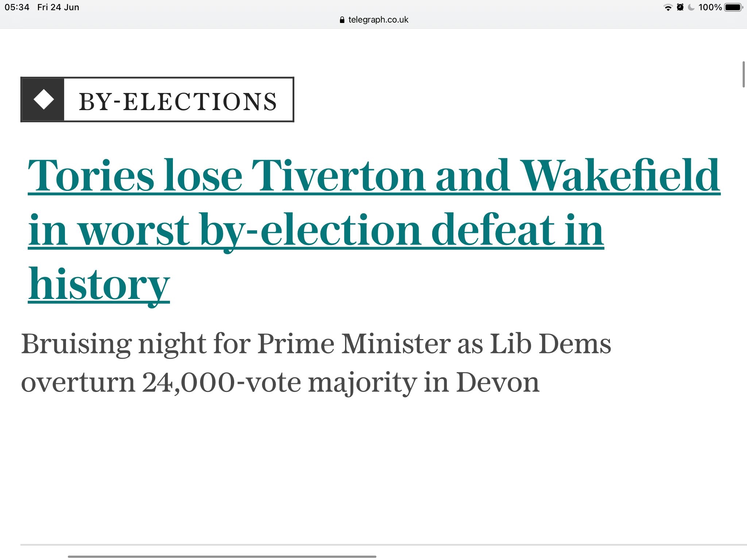Open the BY-ELECTIONS section label

tap(178, 101)
